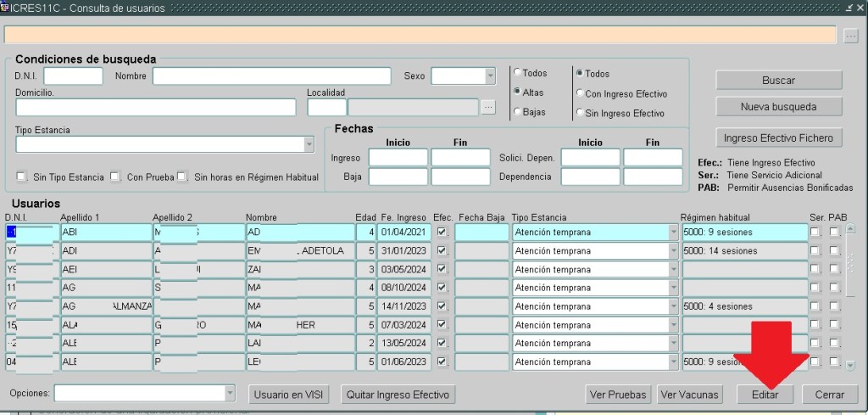Expand the Sexo dropdown
Screen dimensions: 868x415
point(489,76)
